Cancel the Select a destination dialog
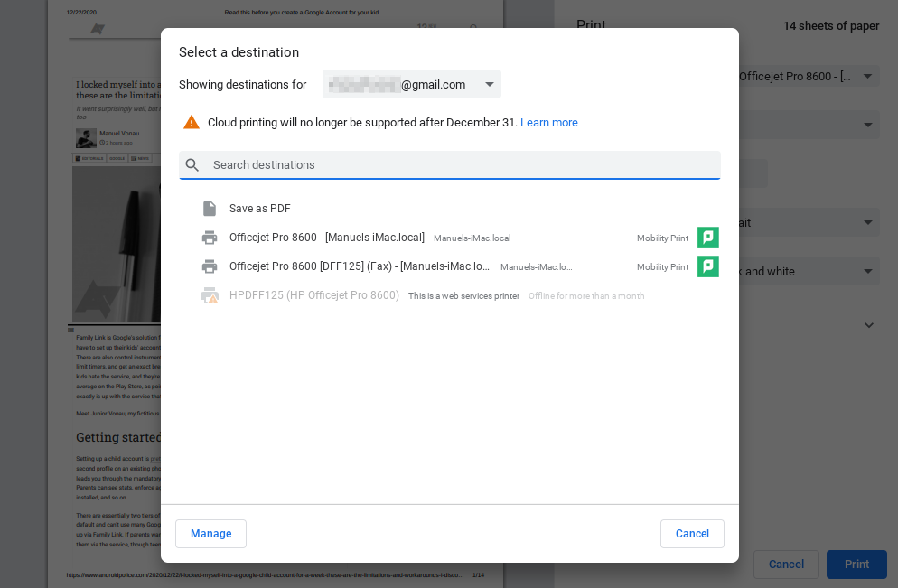Image resolution: width=898 pixels, height=588 pixels. (x=692, y=534)
